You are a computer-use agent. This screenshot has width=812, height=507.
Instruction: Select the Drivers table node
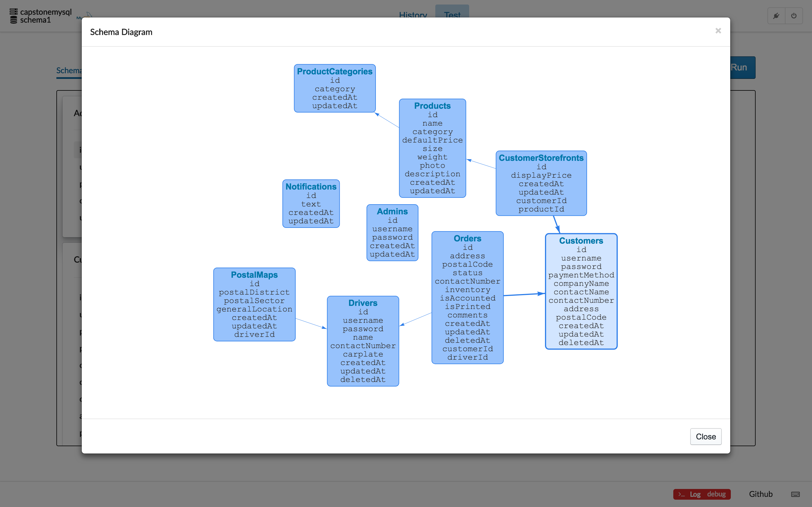[x=363, y=341]
